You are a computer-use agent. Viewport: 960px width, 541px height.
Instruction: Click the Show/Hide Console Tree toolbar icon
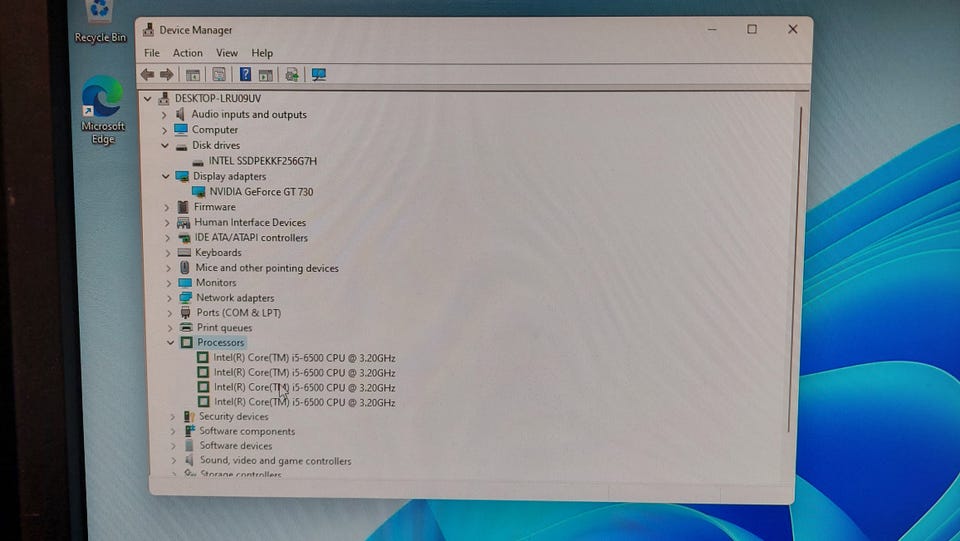[193, 75]
